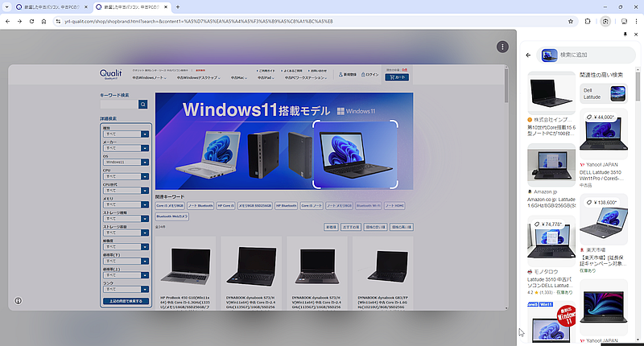
Task: Open the メーカー maker dropdown
Action: click(126, 148)
